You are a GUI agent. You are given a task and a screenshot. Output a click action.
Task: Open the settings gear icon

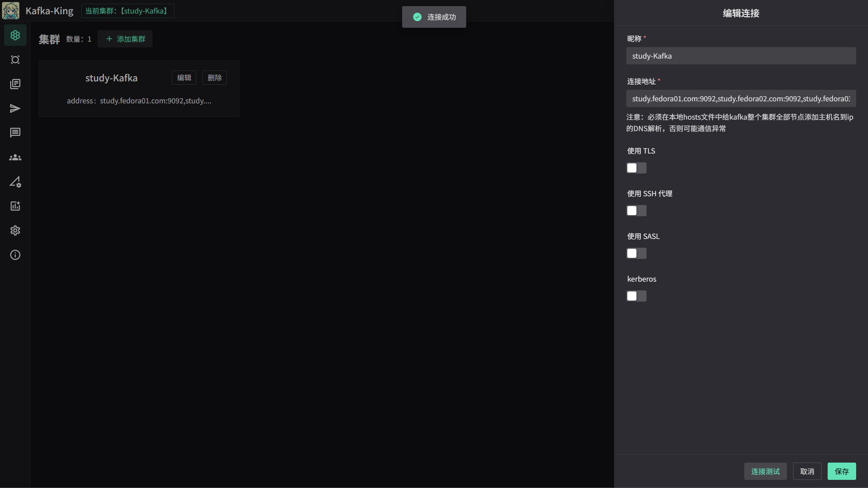click(15, 230)
